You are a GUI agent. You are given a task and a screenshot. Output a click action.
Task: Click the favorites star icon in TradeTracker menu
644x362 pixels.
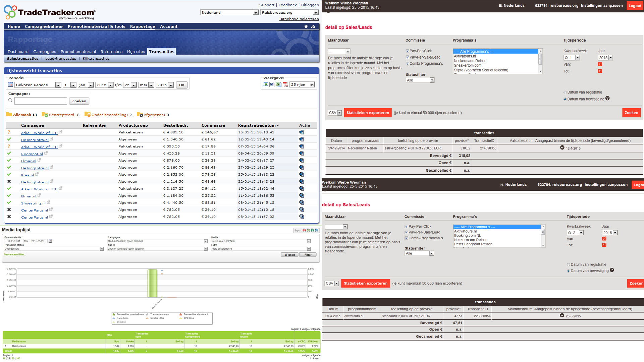(306, 26)
